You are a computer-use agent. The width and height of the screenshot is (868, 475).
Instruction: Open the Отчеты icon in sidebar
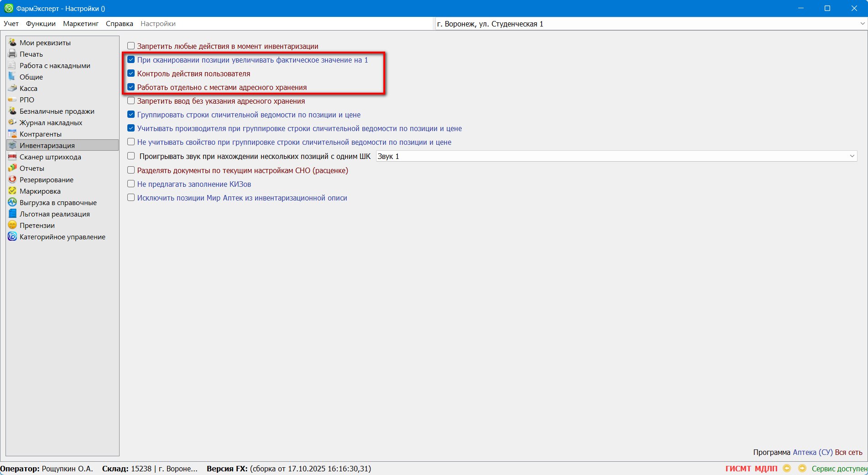tap(12, 168)
